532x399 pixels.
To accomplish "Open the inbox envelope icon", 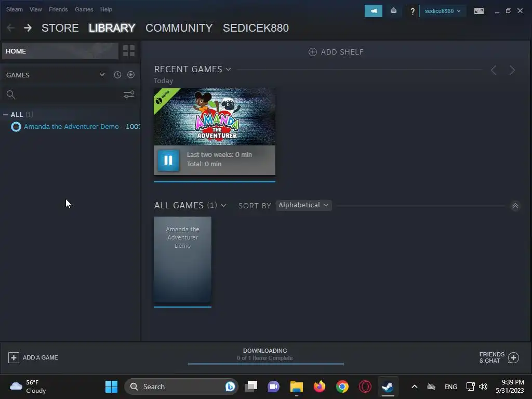I will (393, 11).
